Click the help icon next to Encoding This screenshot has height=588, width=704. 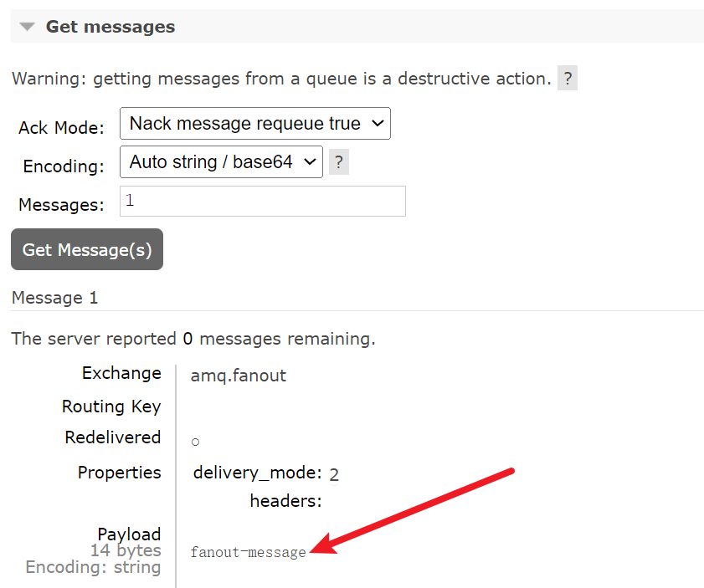coord(338,162)
